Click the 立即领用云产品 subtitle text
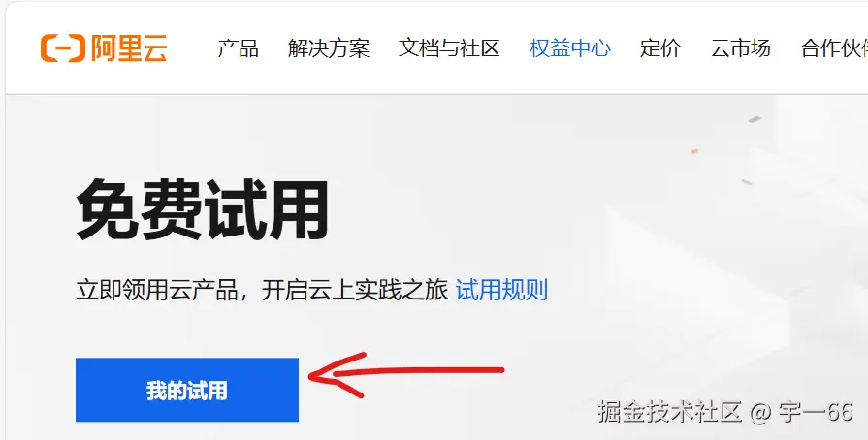Image resolution: width=868 pixels, height=440 pixels. (x=261, y=290)
